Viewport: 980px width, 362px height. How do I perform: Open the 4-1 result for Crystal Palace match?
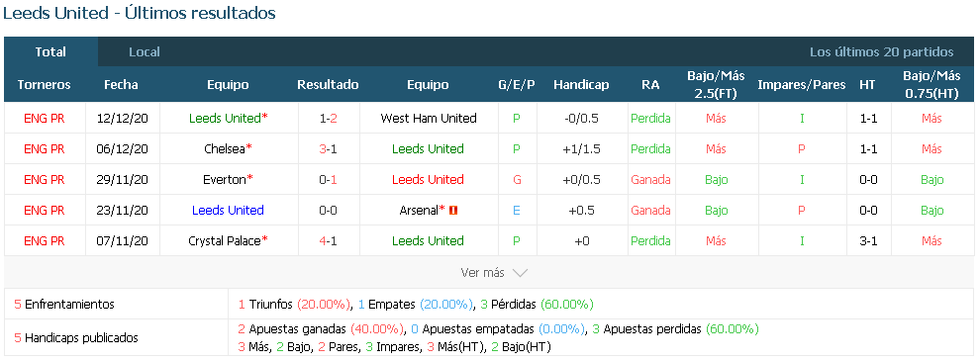pyautogui.click(x=328, y=241)
